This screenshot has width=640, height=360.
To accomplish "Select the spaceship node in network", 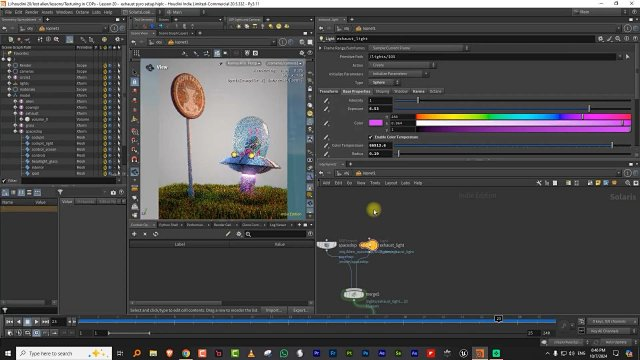I will [x=327, y=245].
